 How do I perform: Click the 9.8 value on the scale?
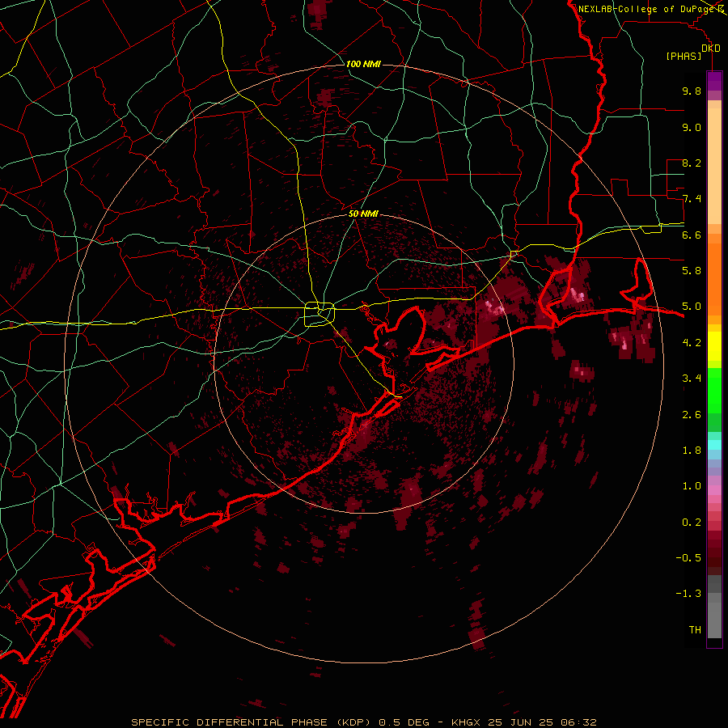tap(692, 91)
